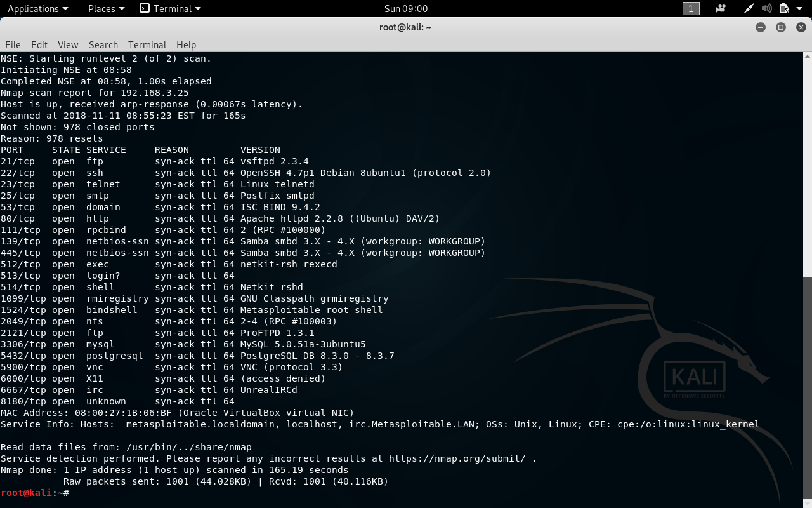Viewport: 812px width, 508px height.
Task: Click the Not shown: 978 closed ports line
Action: [x=77, y=127]
